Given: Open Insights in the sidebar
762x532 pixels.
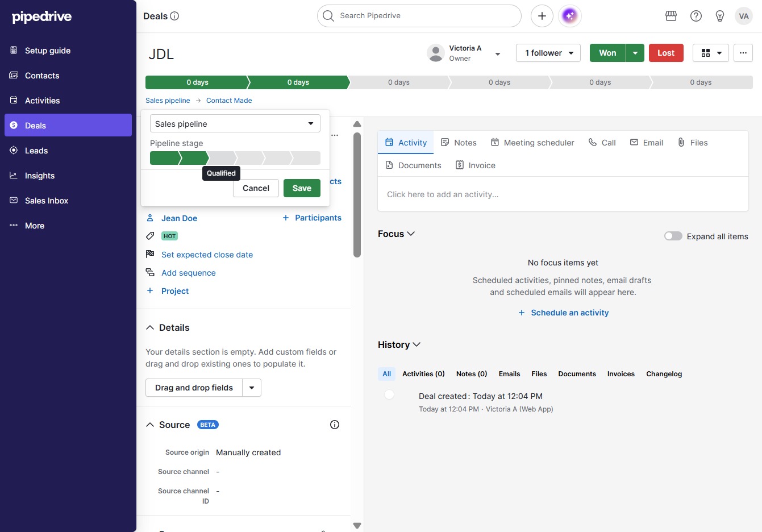Looking at the screenshot, I should [x=68, y=176].
